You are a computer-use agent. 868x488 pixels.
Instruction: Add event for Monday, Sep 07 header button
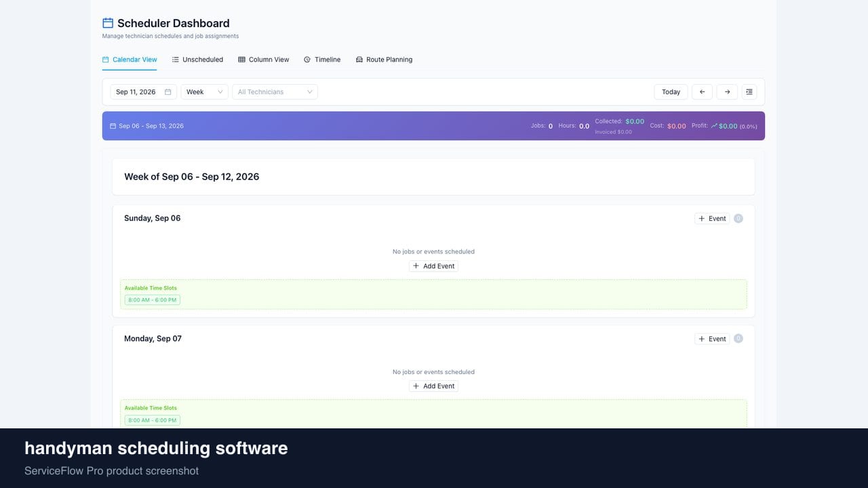[x=712, y=338]
